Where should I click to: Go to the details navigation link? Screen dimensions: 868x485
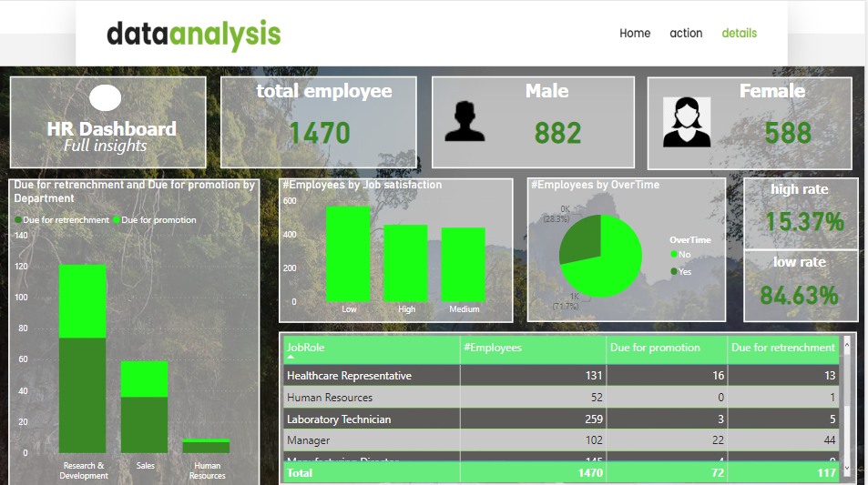739,33
